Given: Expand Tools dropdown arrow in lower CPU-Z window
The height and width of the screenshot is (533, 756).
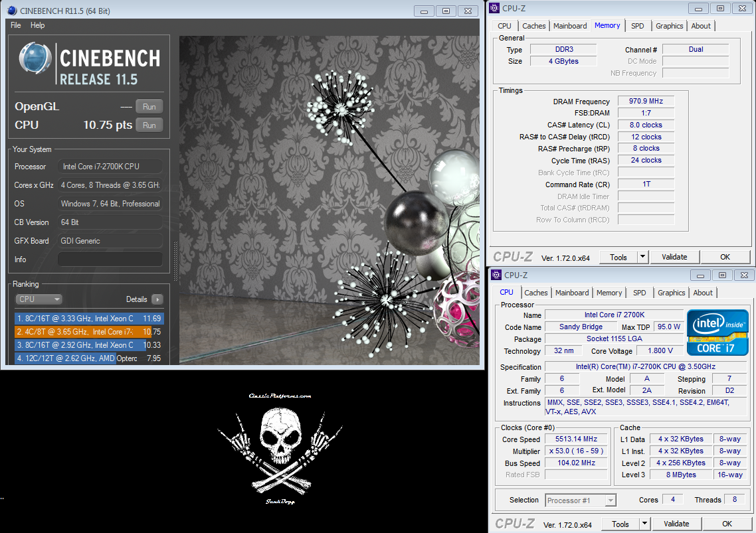Looking at the screenshot, I should pyautogui.click(x=644, y=524).
